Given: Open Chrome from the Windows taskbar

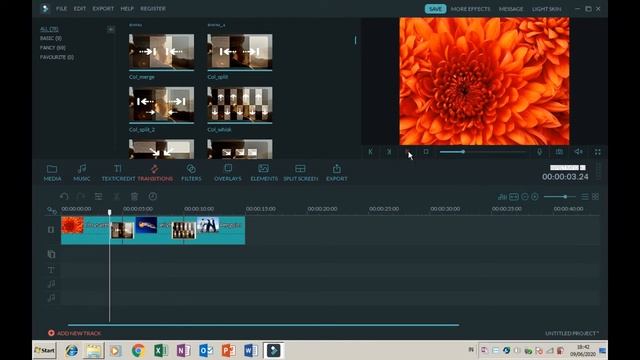Looking at the screenshot, I should pyautogui.click(x=138, y=351).
